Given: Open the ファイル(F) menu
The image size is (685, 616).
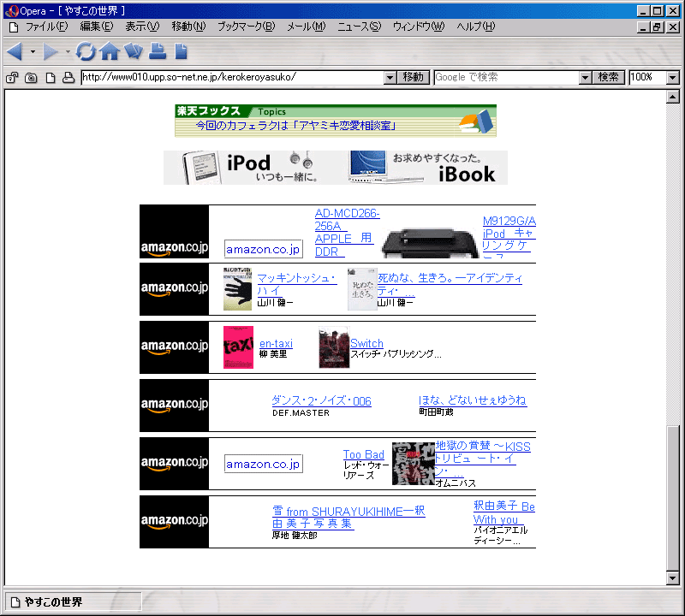Looking at the screenshot, I should pyautogui.click(x=47, y=27).
